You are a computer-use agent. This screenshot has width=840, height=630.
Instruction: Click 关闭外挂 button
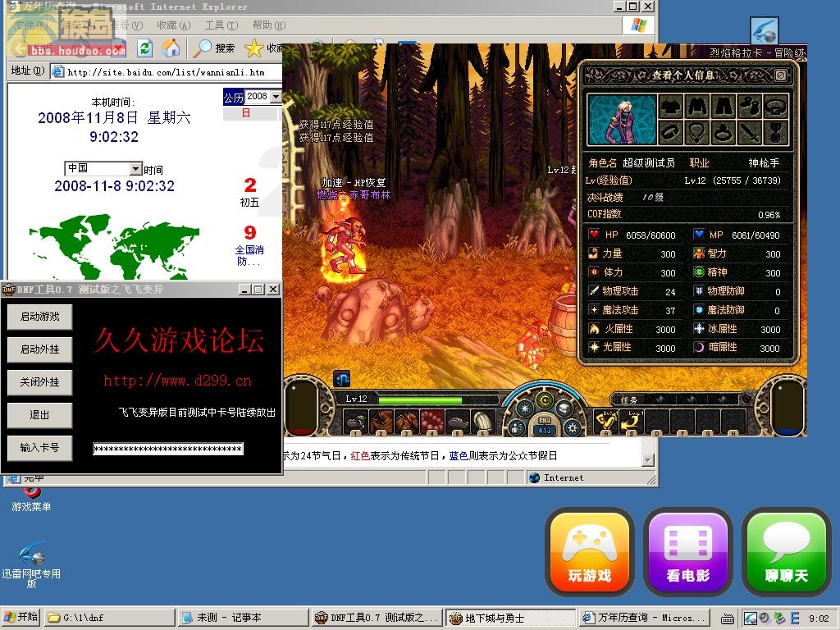click(x=39, y=382)
